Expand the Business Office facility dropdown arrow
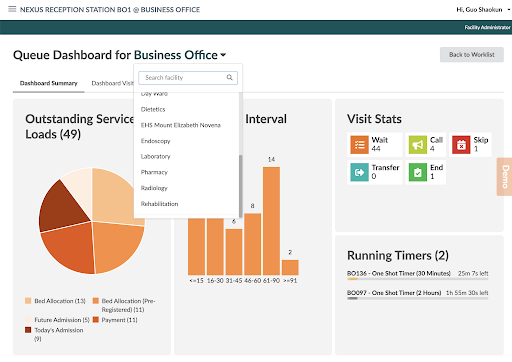 click(x=223, y=55)
